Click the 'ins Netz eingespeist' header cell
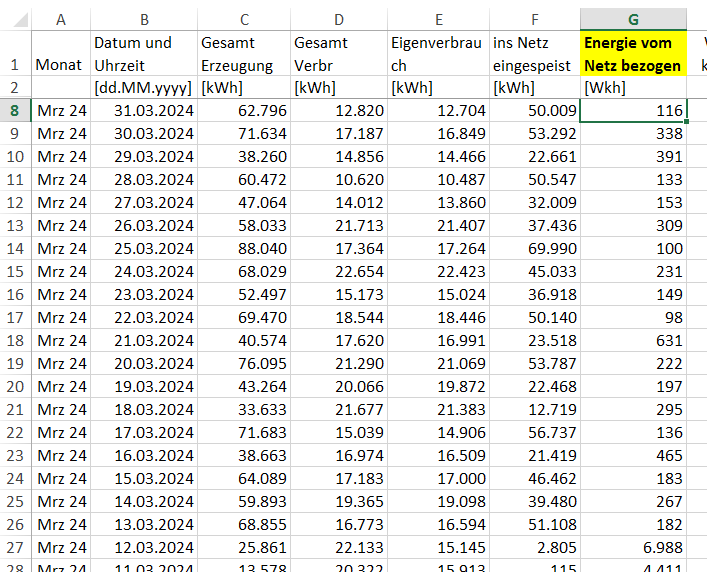This screenshot has height=572, width=707. coord(535,54)
